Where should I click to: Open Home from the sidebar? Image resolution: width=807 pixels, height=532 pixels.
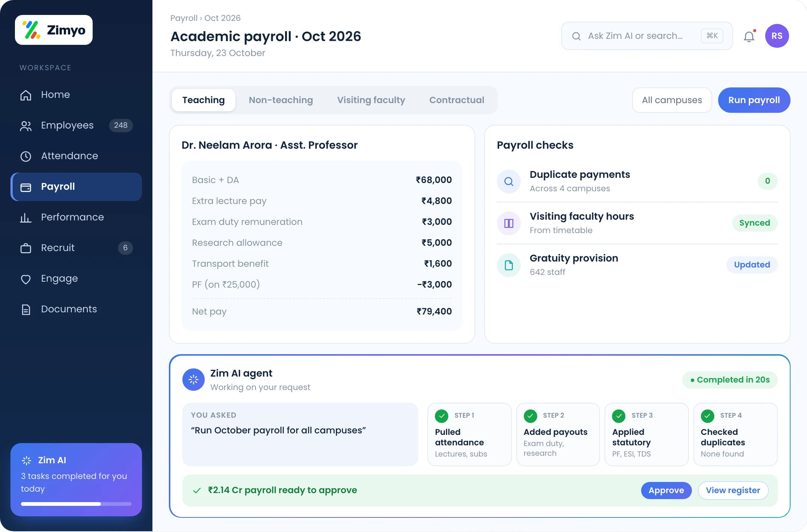coord(76,95)
